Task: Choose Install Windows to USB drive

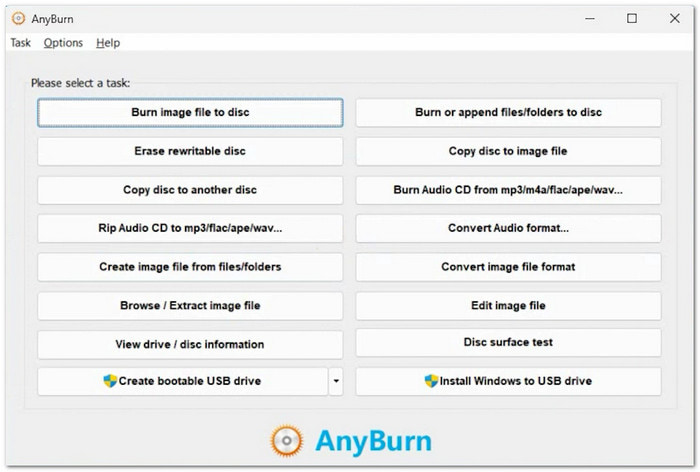Action: pos(508,381)
